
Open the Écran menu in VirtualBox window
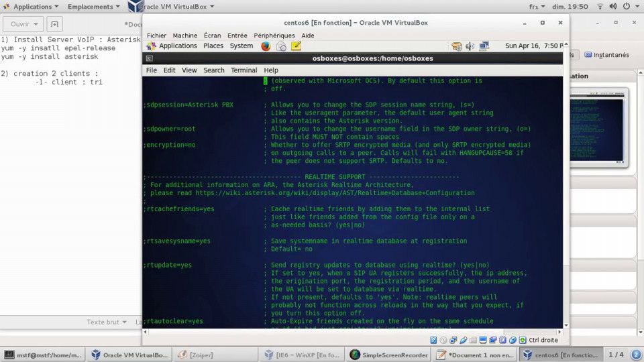pyautogui.click(x=213, y=36)
